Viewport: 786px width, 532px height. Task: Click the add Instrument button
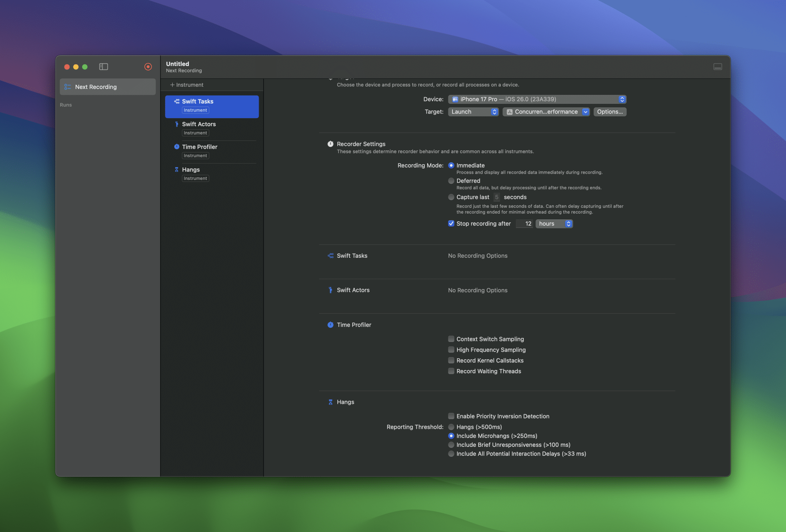(x=187, y=85)
